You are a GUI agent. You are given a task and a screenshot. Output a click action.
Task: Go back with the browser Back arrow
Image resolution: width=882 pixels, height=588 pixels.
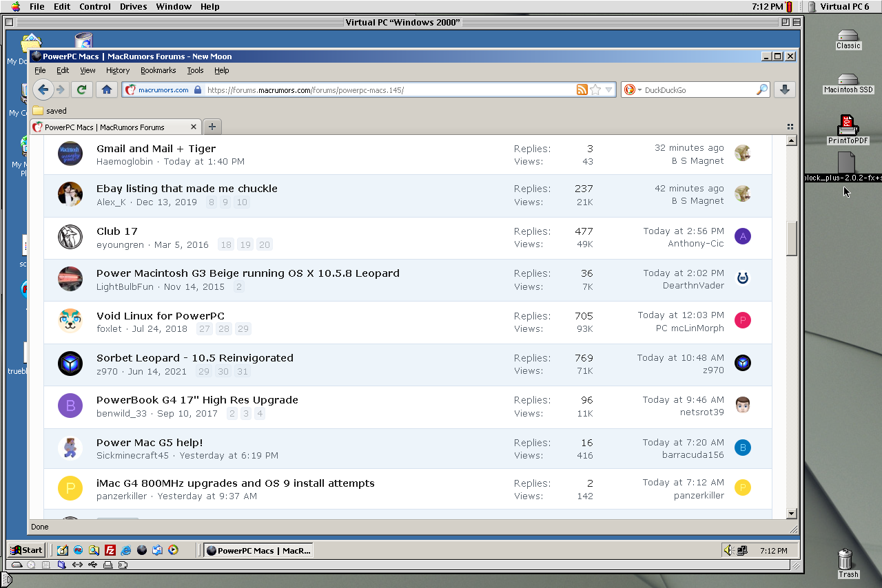pyautogui.click(x=43, y=90)
